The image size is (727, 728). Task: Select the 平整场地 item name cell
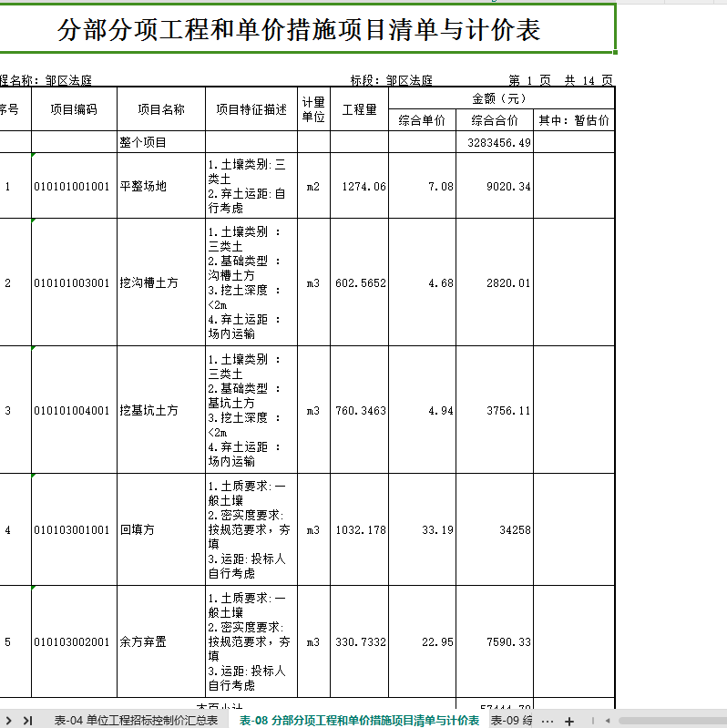point(161,186)
